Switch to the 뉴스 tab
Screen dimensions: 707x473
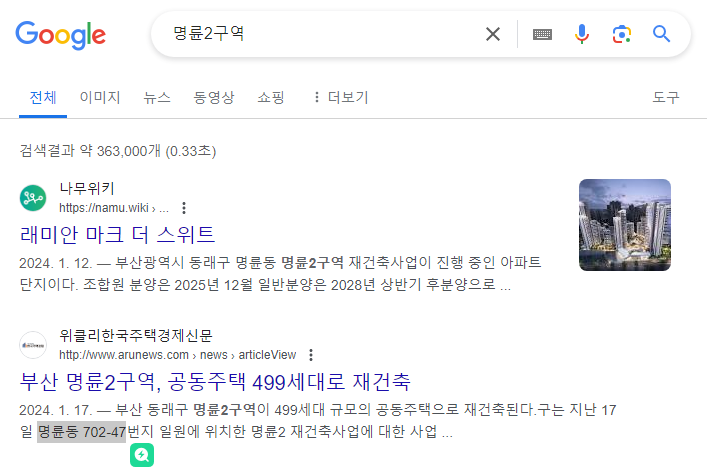pyautogui.click(x=157, y=97)
